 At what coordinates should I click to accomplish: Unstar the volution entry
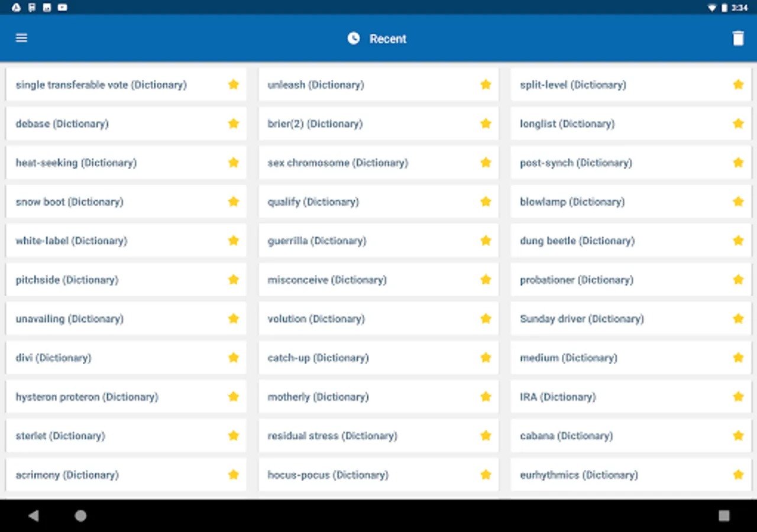coord(486,319)
